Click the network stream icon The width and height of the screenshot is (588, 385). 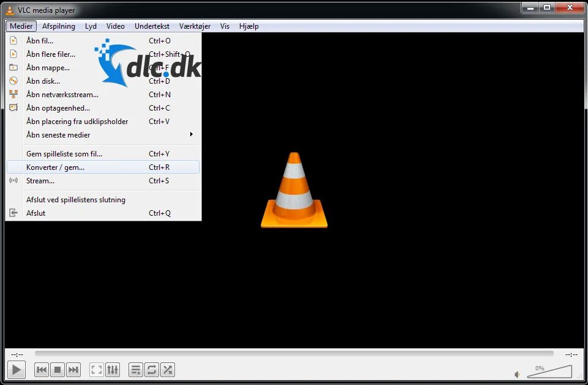click(13, 94)
